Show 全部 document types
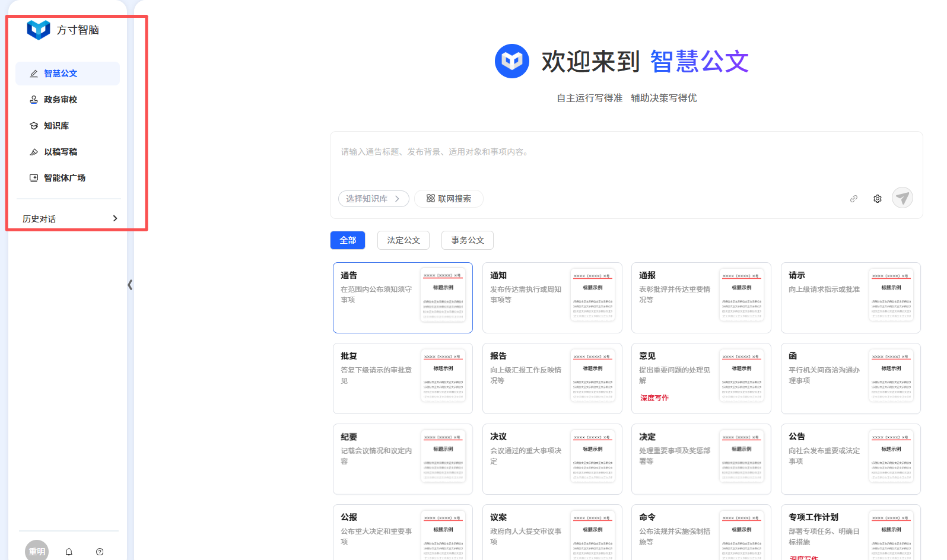This screenshot has width=947, height=560. 348,240
